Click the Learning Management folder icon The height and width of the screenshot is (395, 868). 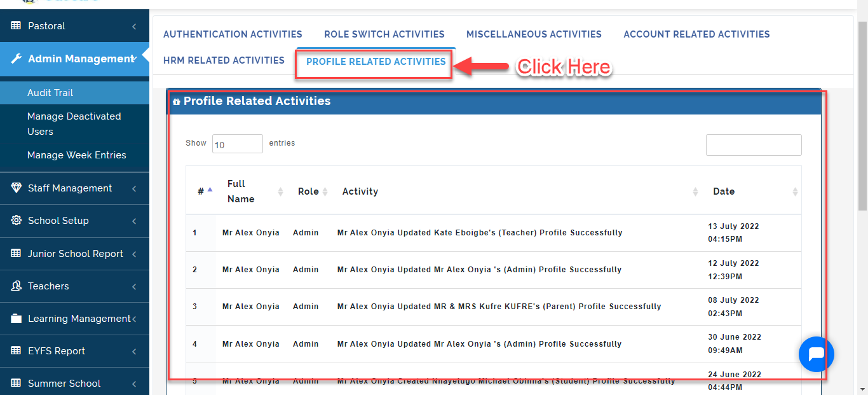tap(16, 319)
